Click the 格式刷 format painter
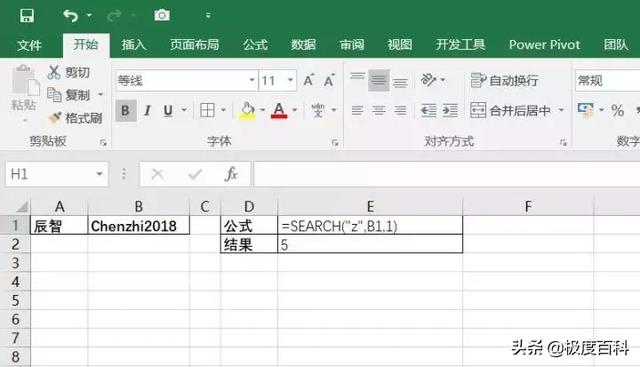The width and height of the screenshot is (640, 367). [x=75, y=118]
